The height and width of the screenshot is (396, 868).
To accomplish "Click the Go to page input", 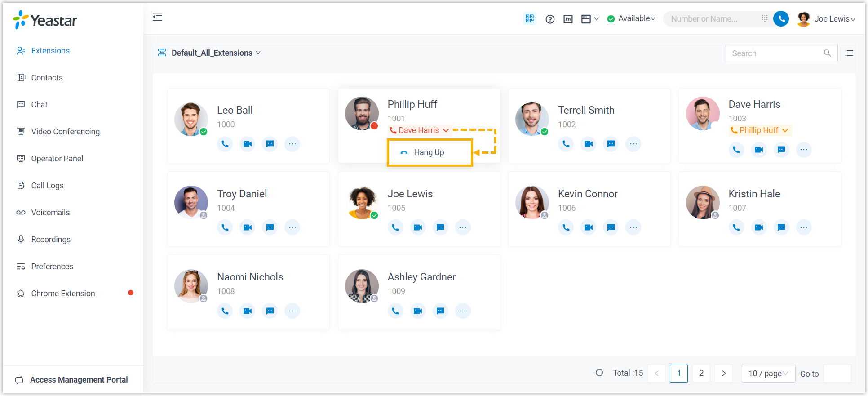I will [837, 374].
